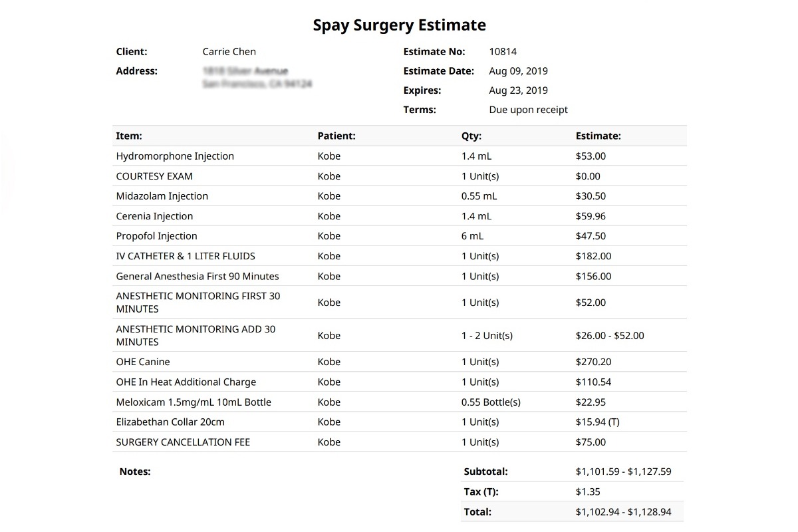Click the Due upon receipt terms
This screenshot has height=532, width=798.
(528, 110)
